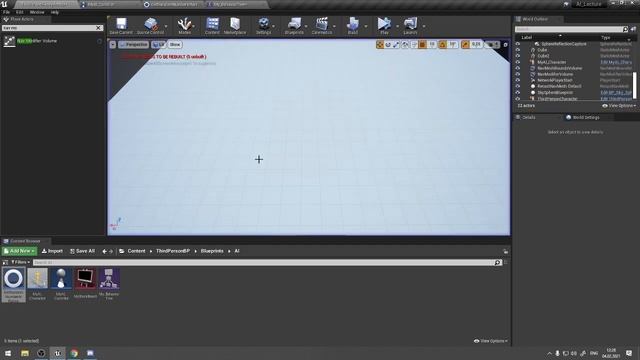The width and height of the screenshot is (640, 360).
Task: Toggle grid snapping in viewport
Action: [423, 44]
